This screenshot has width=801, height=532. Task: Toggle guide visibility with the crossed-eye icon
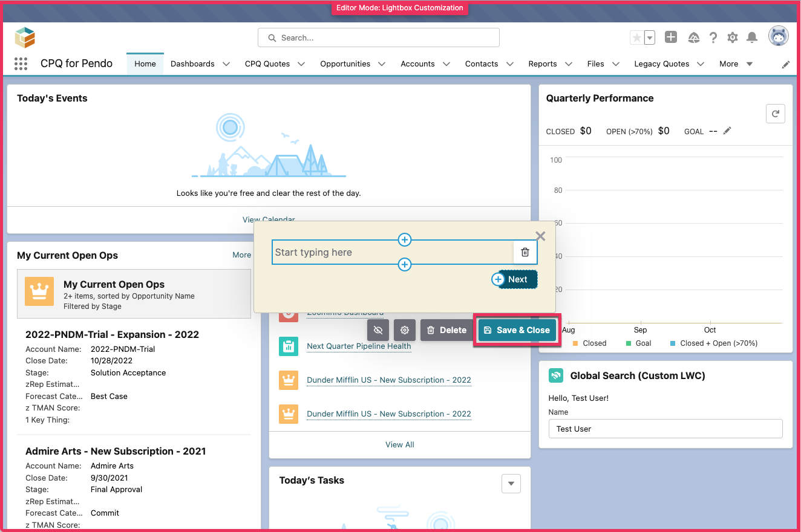coord(378,330)
